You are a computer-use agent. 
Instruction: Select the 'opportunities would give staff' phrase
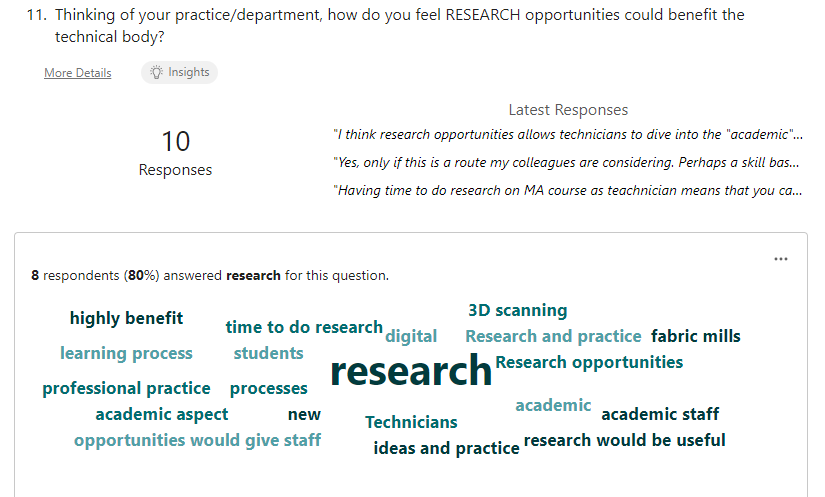[x=197, y=440]
